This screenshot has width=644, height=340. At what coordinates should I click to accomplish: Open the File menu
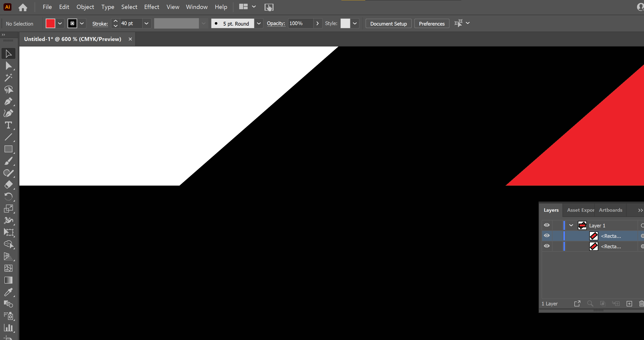(x=47, y=7)
